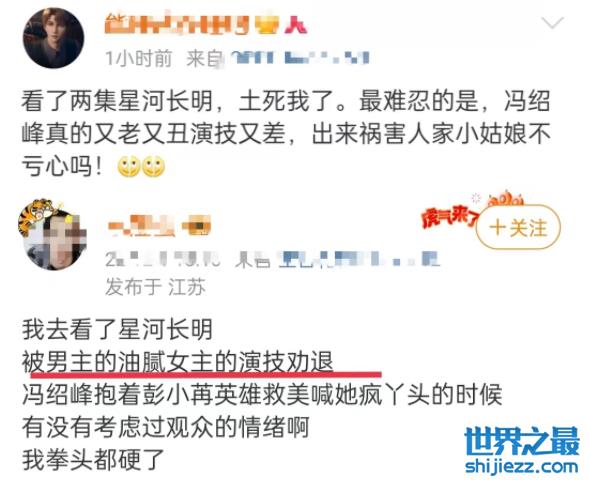The image size is (589, 481).
Task: Open the post beginning 看了两集星河长明
Action: [285, 133]
